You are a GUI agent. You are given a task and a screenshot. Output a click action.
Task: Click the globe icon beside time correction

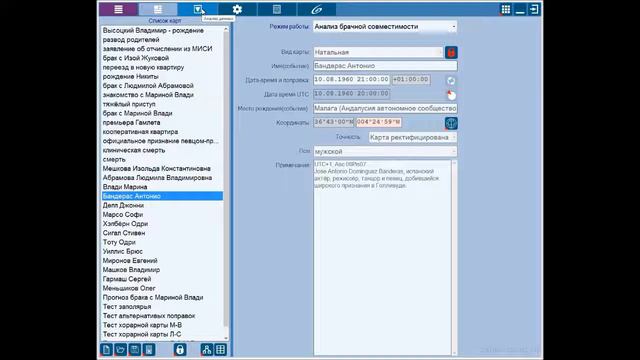pyautogui.click(x=451, y=80)
